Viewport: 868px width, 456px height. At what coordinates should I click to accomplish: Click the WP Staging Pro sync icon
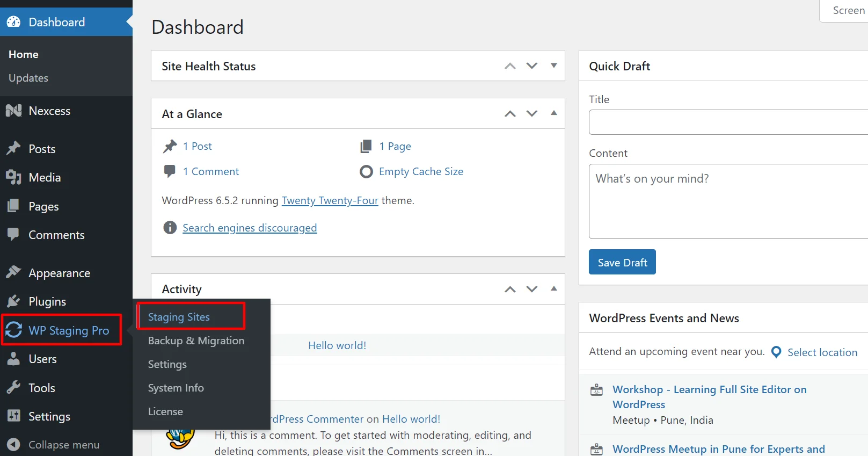point(14,330)
